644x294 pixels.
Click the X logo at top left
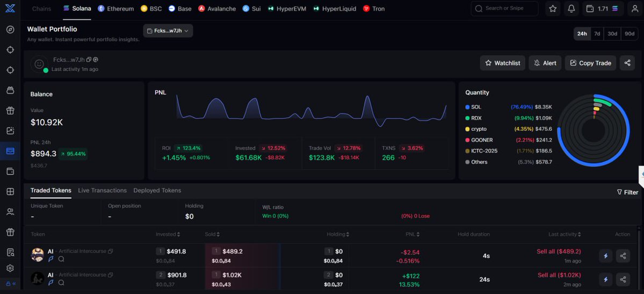(10, 8)
